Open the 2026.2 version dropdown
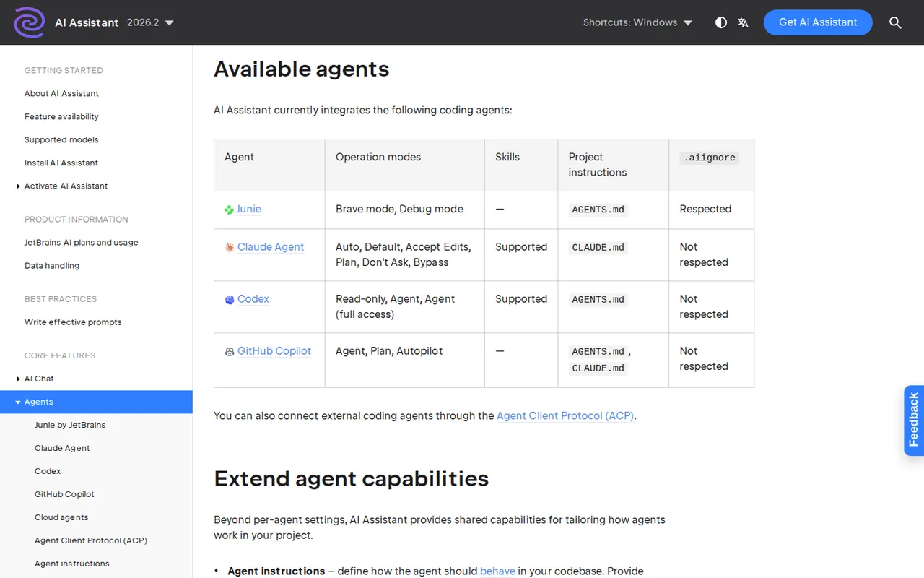Screen dimensions: 924x578 pos(150,22)
